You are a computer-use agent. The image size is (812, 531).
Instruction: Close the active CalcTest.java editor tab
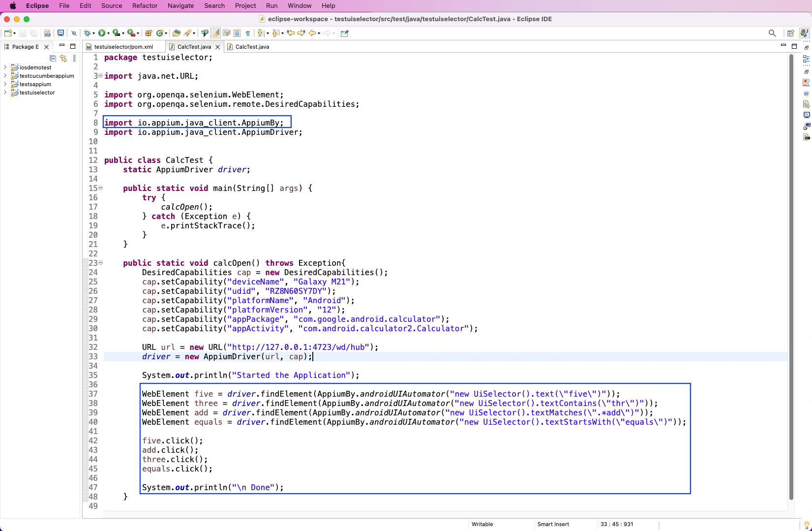[216, 47]
